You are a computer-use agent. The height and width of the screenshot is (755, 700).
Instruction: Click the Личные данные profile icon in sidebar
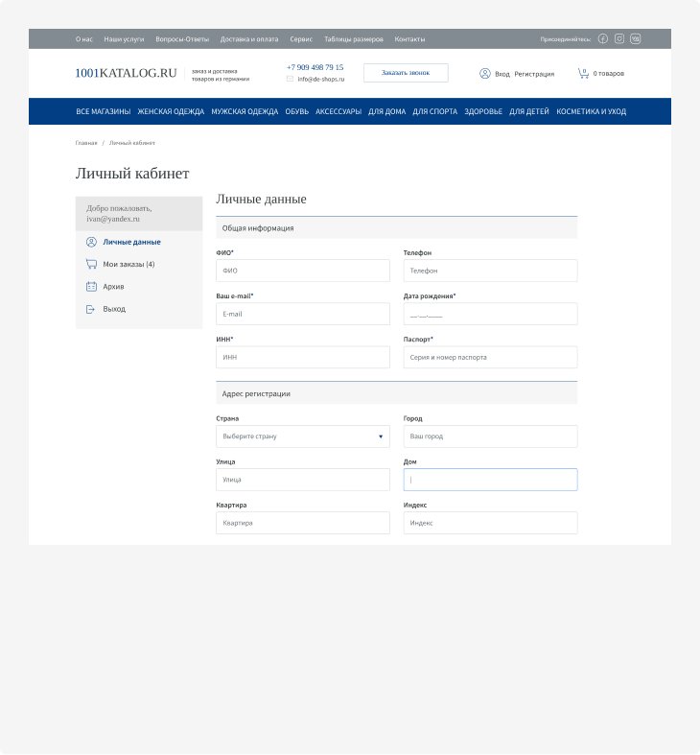pyautogui.click(x=91, y=242)
